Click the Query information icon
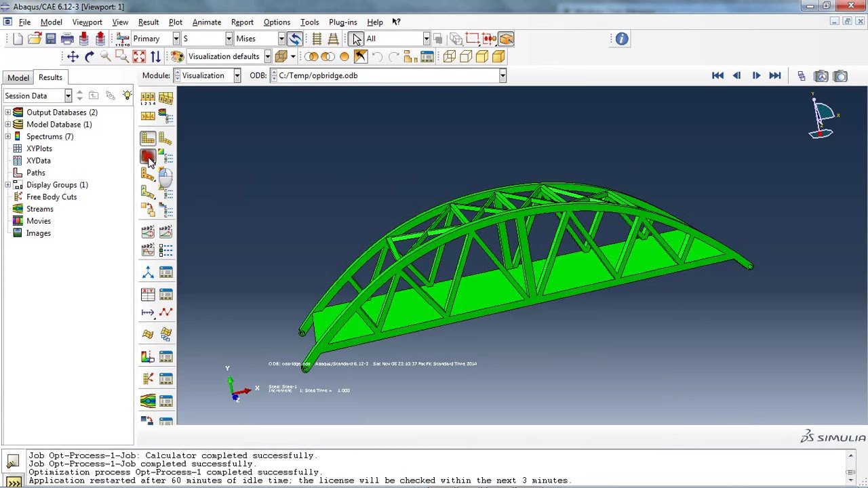The width and height of the screenshot is (868, 488). 622,39
